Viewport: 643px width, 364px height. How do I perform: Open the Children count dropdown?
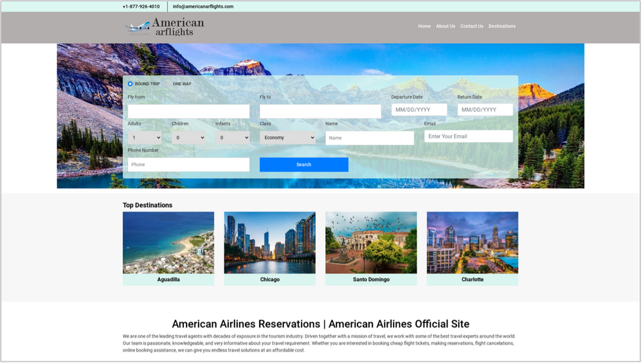click(188, 138)
